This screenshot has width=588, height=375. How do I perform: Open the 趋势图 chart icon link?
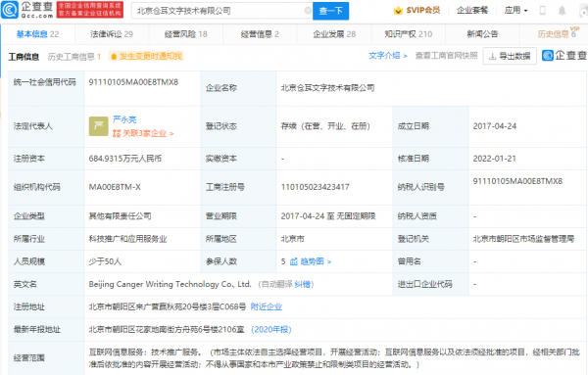311,261
